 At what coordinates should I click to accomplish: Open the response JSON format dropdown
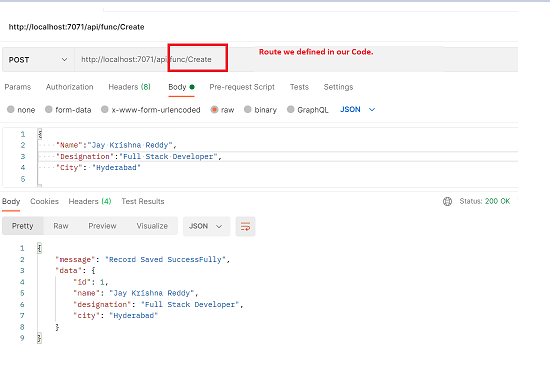[206, 226]
